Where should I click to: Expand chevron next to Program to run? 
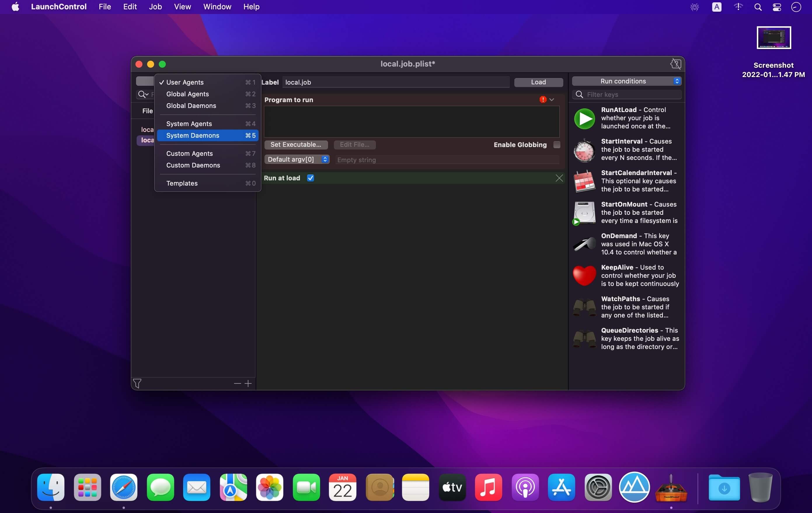pos(552,100)
